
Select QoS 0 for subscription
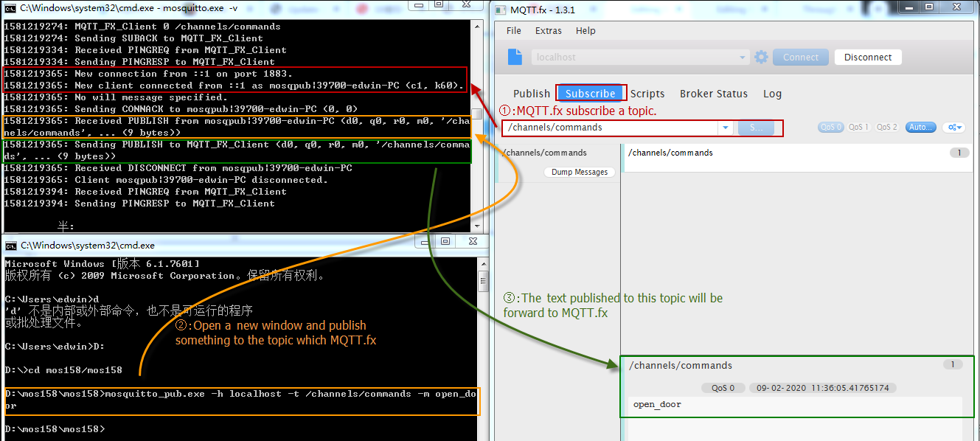click(x=831, y=127)
